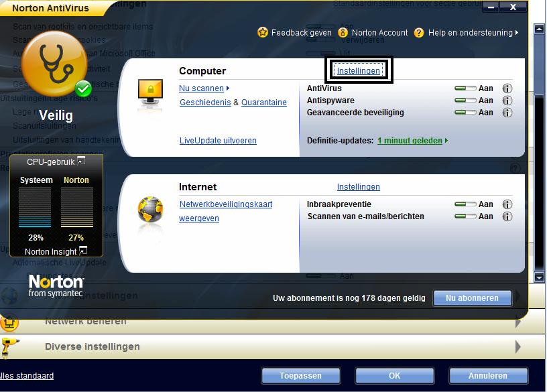Click the Norton Insight flip icon
The height and width of the screenshot is (392, 547).
(83, 251)
